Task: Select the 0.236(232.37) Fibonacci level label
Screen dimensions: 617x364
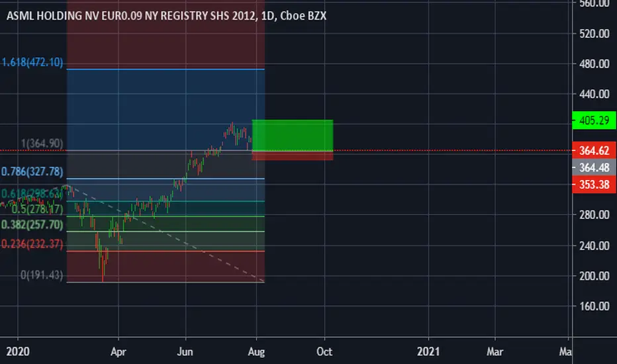Action: (32, 244)
